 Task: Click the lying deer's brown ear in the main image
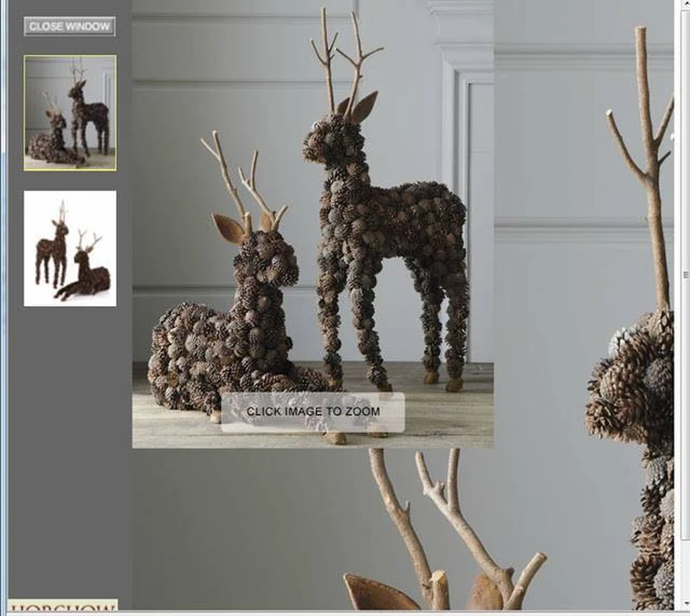228,228
